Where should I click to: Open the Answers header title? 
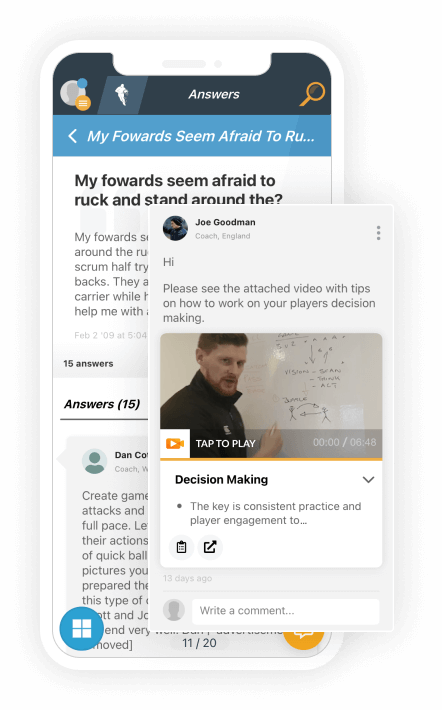214,94
